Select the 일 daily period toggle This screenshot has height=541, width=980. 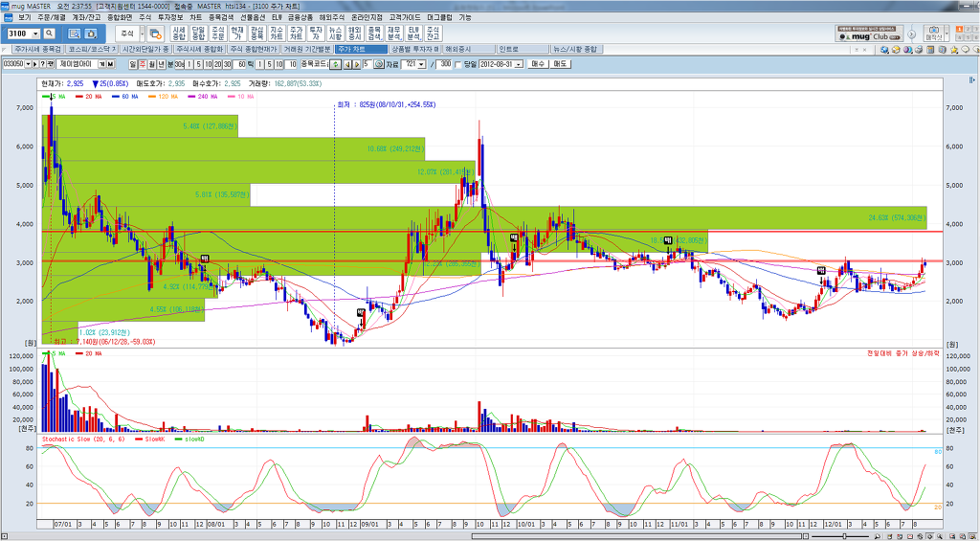point(132,64)
